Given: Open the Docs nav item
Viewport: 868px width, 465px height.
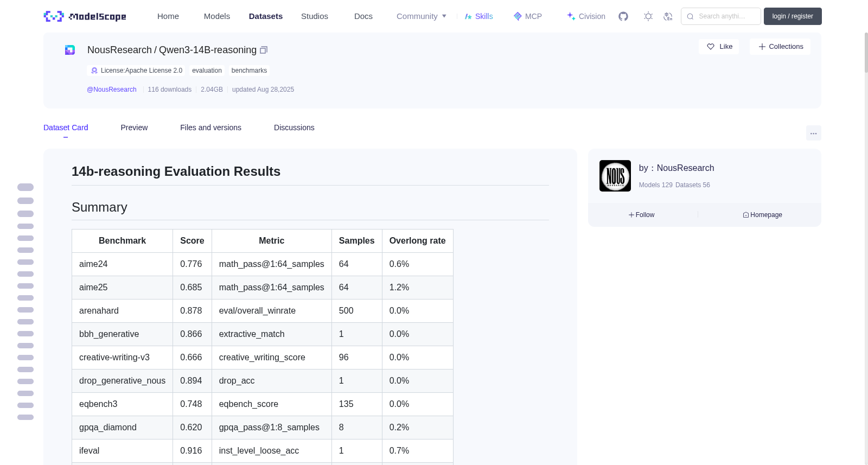Looking at the screenshot, I should [x=363, y=16].
